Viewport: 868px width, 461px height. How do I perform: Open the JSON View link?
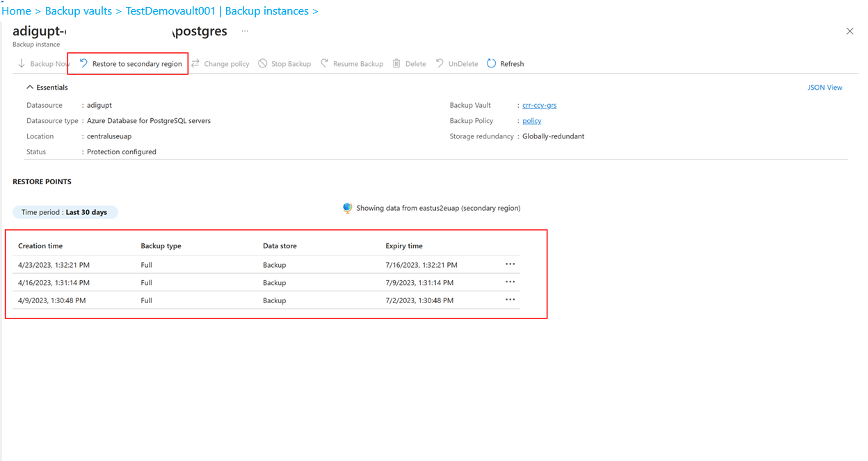[825, 88]
